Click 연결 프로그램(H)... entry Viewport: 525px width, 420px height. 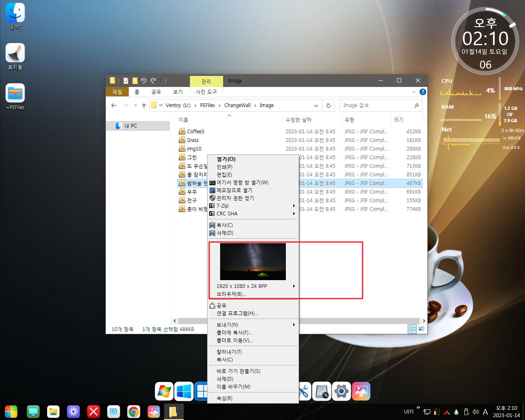pyautogui.click(x=253, y=313)
